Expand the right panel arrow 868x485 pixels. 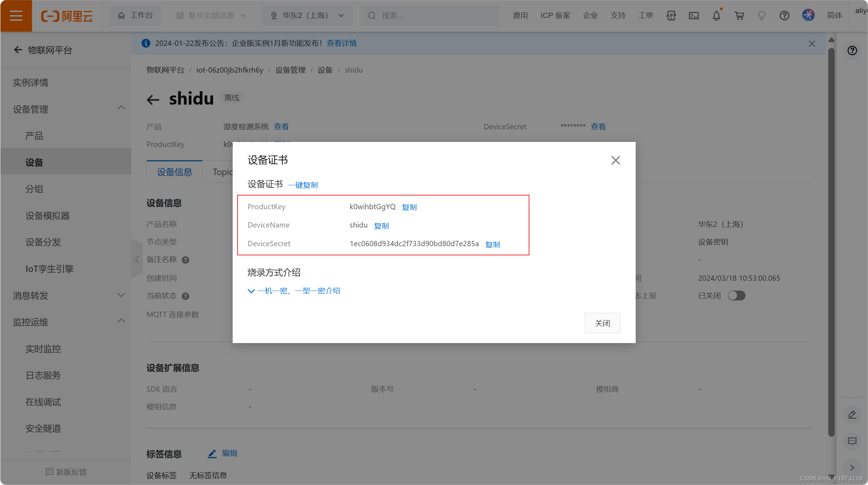852,468
